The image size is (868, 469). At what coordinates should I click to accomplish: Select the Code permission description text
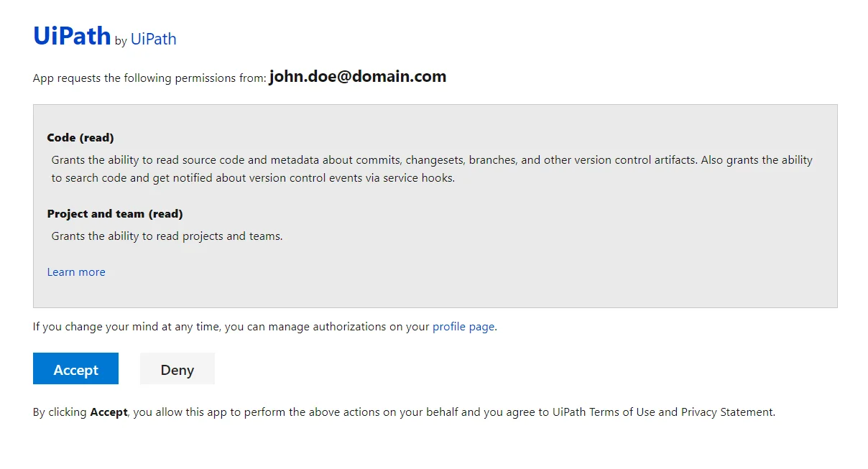(x=430, y=168)
